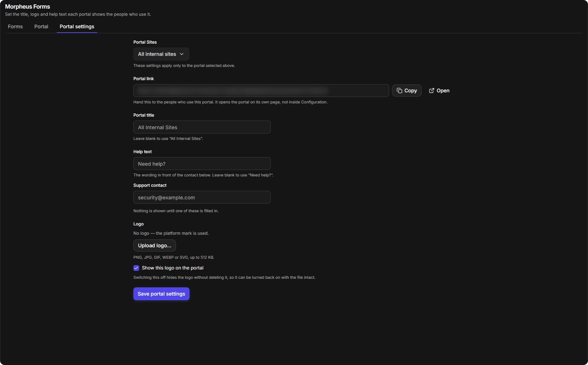Click Save portal settings button
Viewport: 588px width, 365px height.
pyautogui.click(x=161, y=294)
